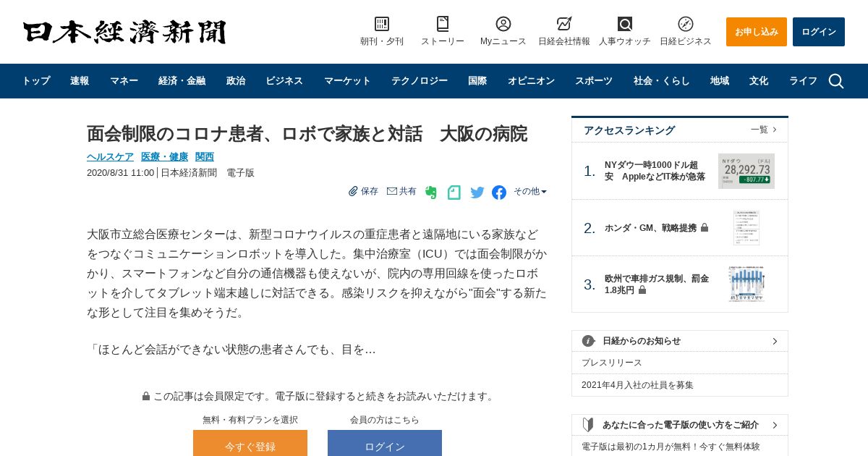Image resolution: width=868 pixels, height=456 pixels.
Task: Open the オピニオン menu
Action: pyautogui.click(x=531, y=81)
